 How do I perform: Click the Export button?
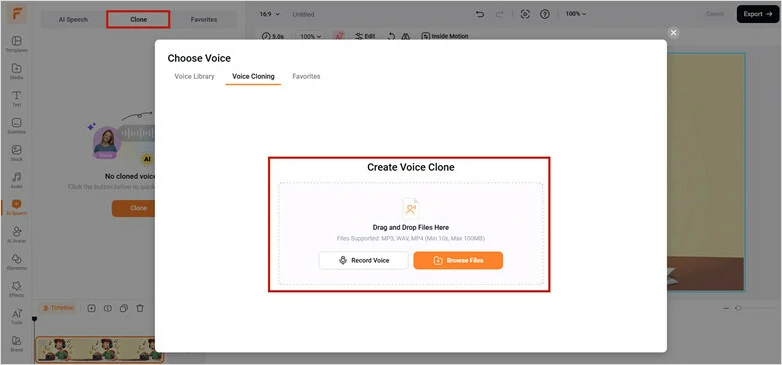[x=758, y=14]
